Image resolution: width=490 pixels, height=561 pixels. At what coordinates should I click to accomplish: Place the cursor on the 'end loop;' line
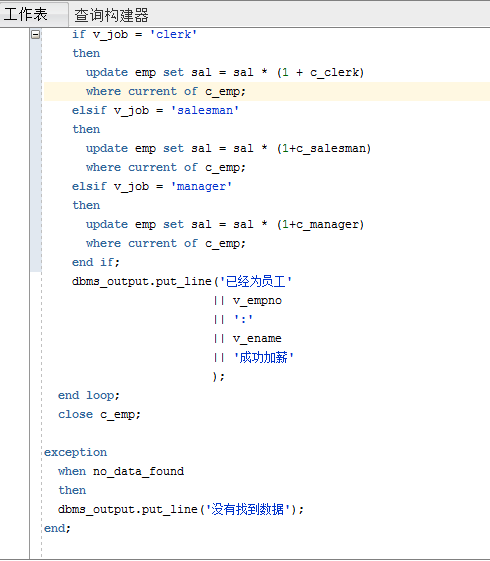(x=89, y=395)
